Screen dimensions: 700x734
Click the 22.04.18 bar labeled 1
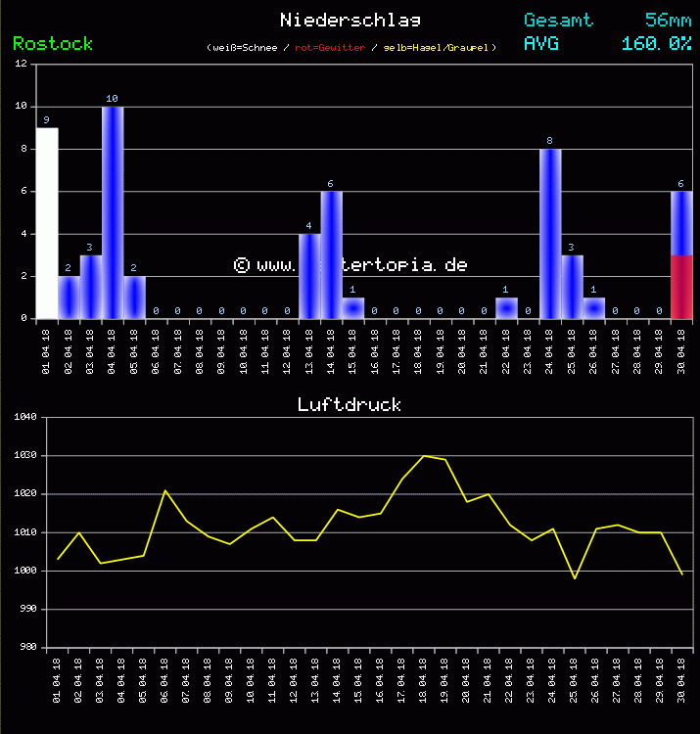click(x=506, y=308)
